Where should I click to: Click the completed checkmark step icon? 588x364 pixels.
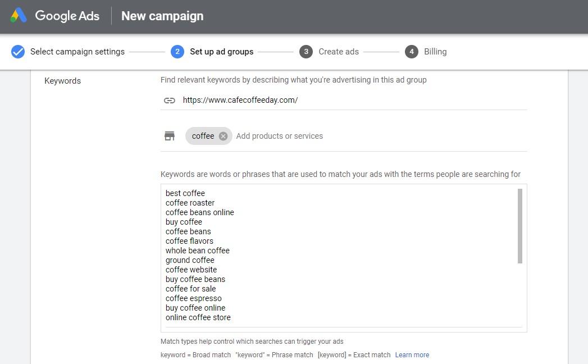tap(17, 52)
